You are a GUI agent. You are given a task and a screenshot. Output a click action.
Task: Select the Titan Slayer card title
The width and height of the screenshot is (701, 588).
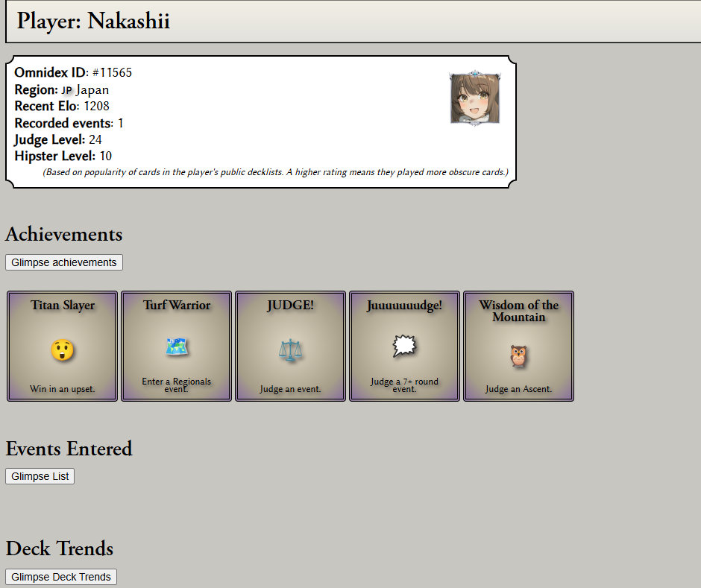point(63,305)
